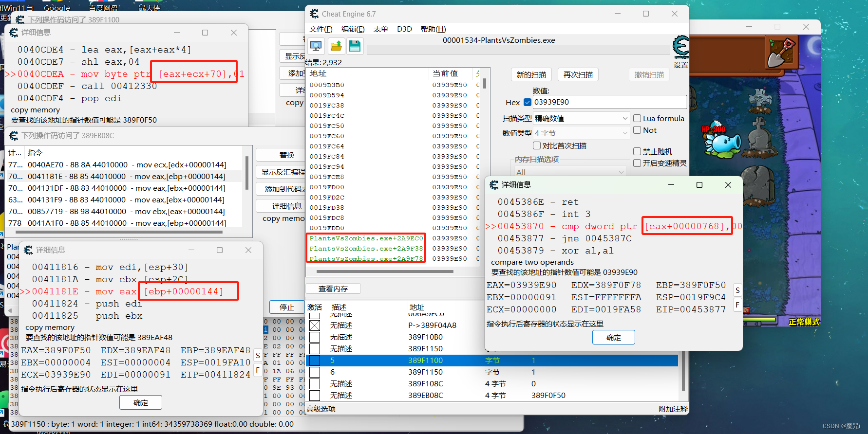
Task: Click the 鼠大侠 desktop shortcut
Action: point(149,7)
